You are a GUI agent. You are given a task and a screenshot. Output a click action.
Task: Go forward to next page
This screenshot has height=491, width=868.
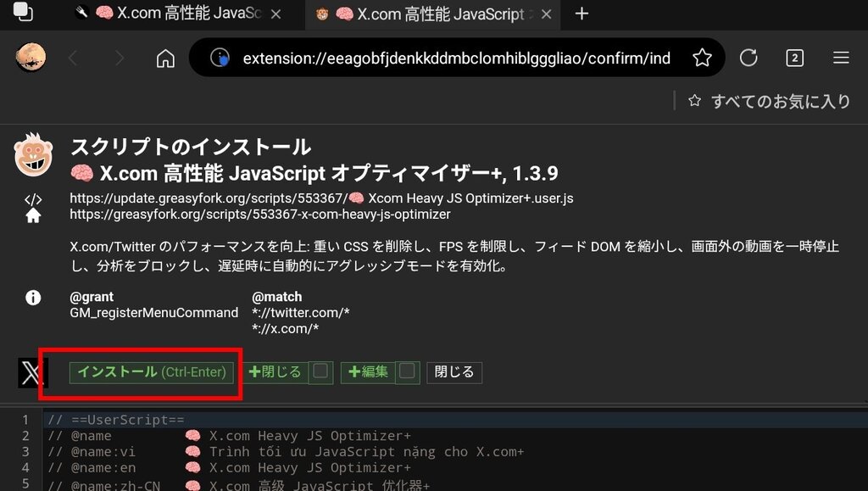(119, 58)
